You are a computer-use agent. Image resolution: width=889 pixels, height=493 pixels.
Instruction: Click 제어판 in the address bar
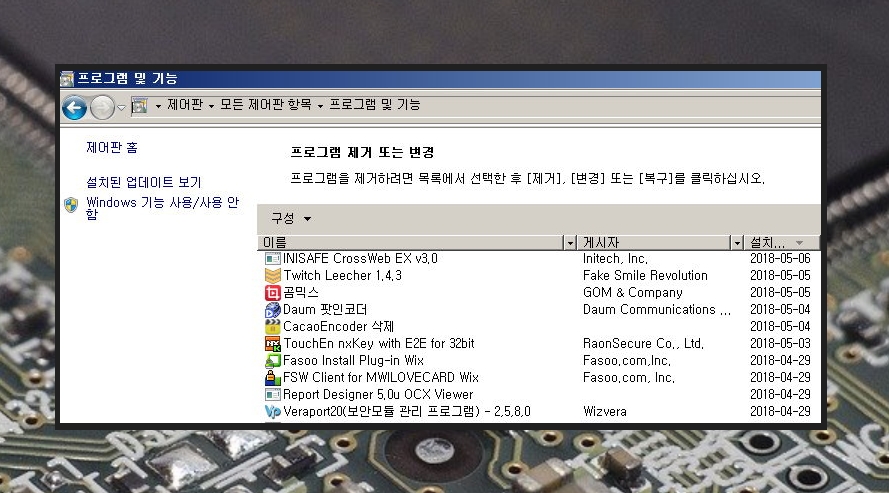[x=185, y=105]
